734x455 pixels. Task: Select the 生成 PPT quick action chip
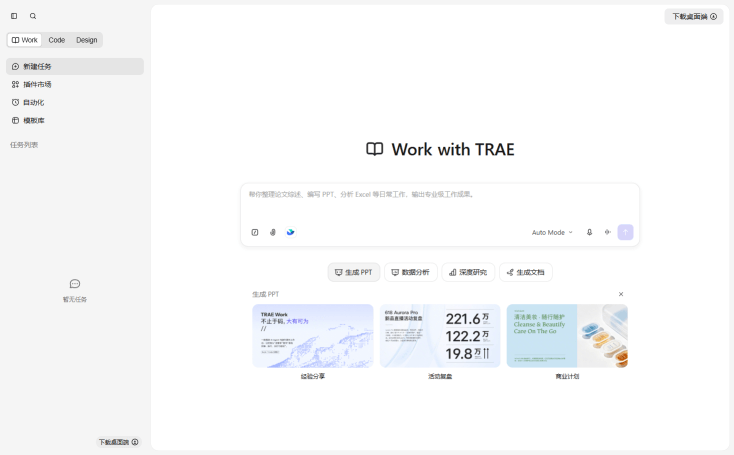pyautogui.click(x=354, y=272)
